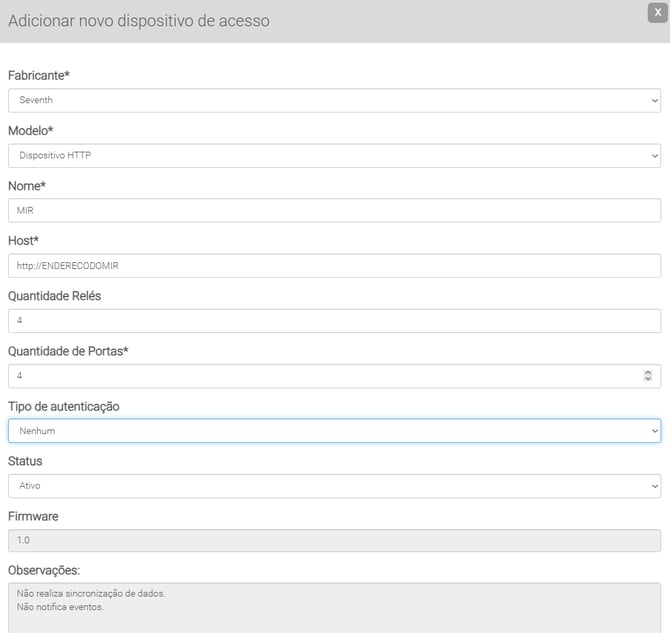Click the dialog title "Adicionar novo dispositivo de acesso"
The image size is (670, 633).
click(x=138, y=20)
